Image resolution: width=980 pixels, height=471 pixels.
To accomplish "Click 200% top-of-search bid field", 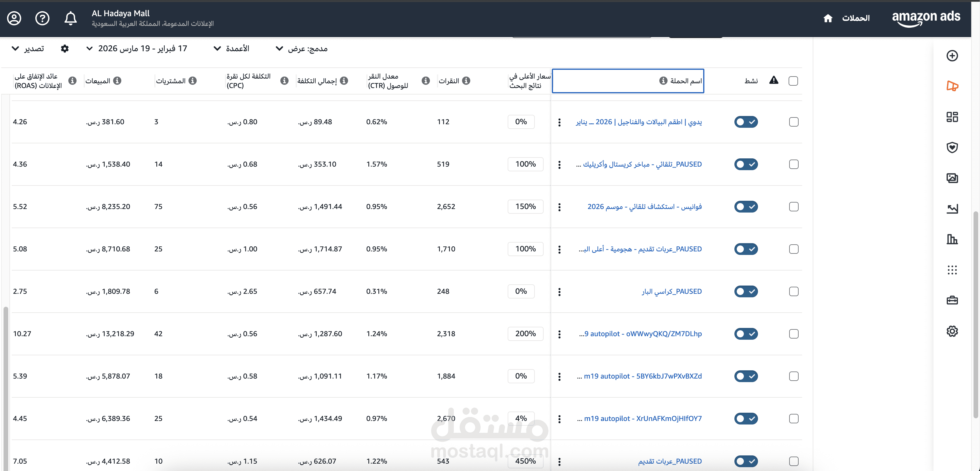I will tap(525, 334).
